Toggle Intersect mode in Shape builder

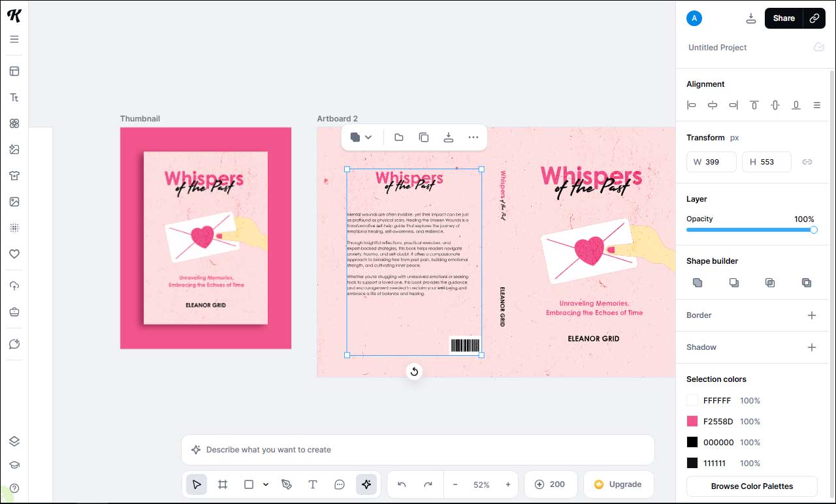[770, 283]
